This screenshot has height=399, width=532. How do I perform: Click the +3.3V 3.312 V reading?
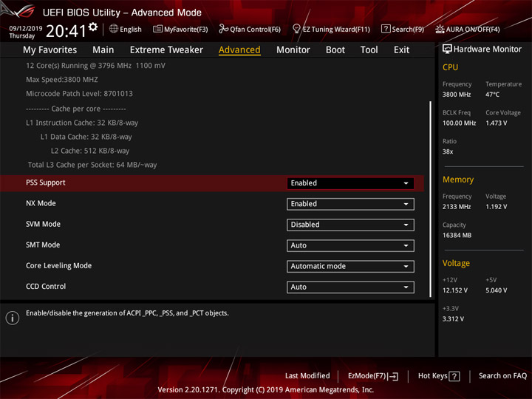(x=453, y=319)
